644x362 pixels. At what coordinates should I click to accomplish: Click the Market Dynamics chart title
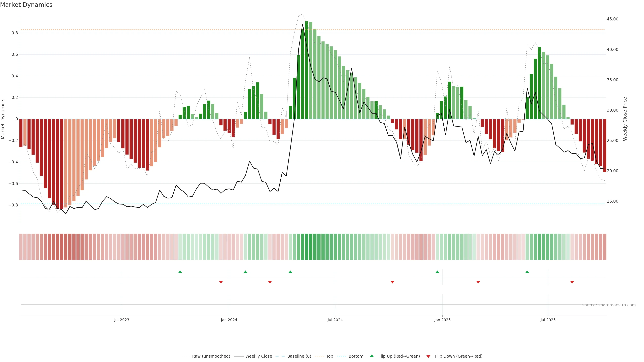point(26,5)
